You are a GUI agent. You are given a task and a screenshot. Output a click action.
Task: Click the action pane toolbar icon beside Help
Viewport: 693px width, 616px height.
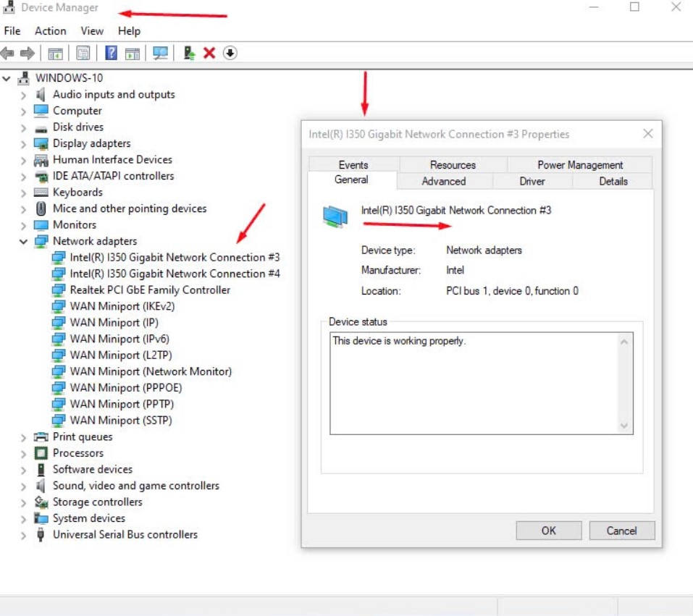tap(132, 54)
